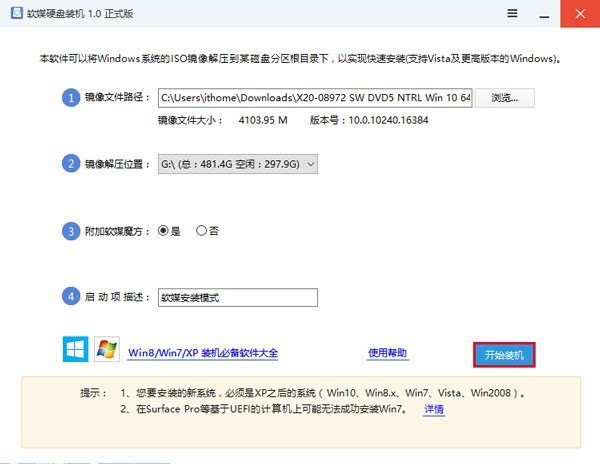600x464 pixels.
Task: Click the step 4 number badge
Action: 70,297
